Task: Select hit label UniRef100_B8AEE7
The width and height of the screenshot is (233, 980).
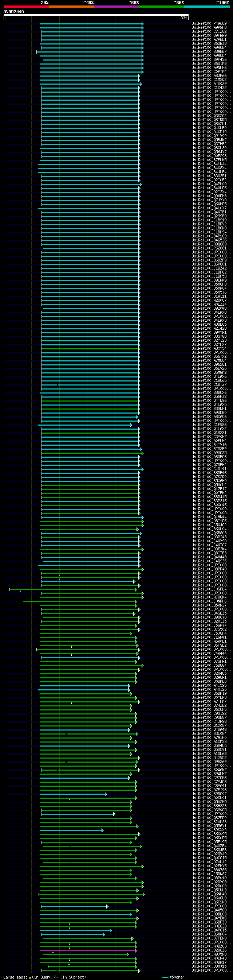Action: [x=209, y=51]
